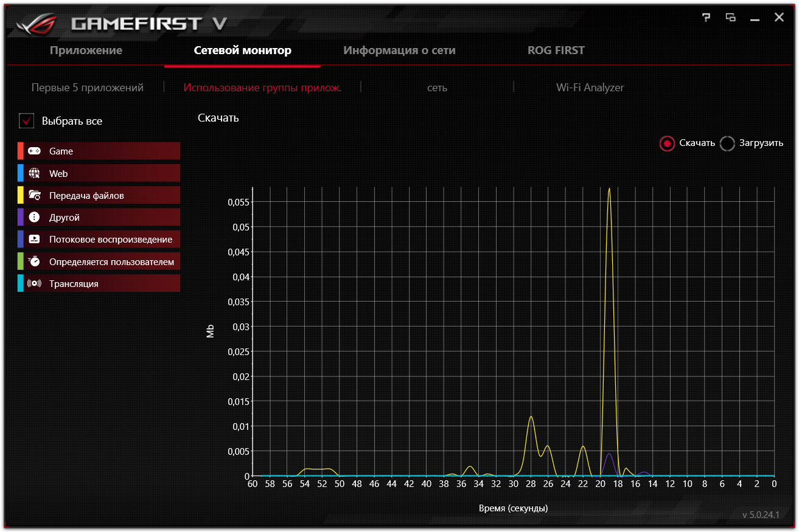Toggle the Выбрать все checkbox
Viewport: 799px width, 532px height.
tap(26, 120)
